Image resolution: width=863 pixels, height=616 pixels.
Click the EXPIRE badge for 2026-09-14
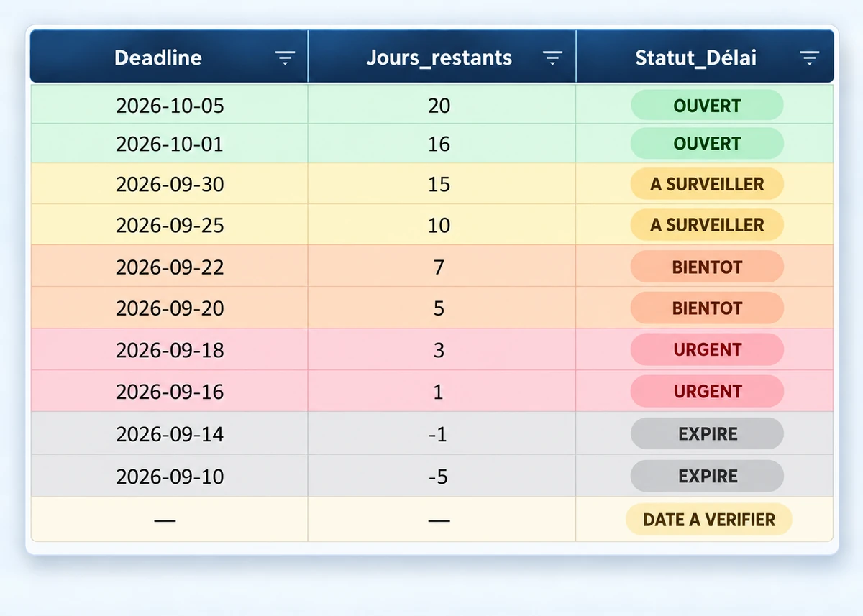(x=707, y=434)
